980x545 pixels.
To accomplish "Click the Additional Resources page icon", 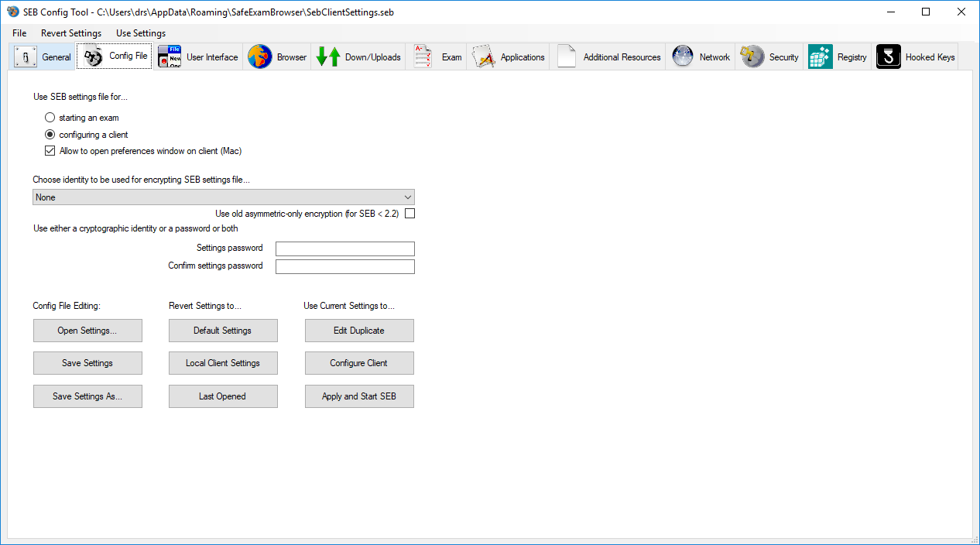I will coord(567,57).
